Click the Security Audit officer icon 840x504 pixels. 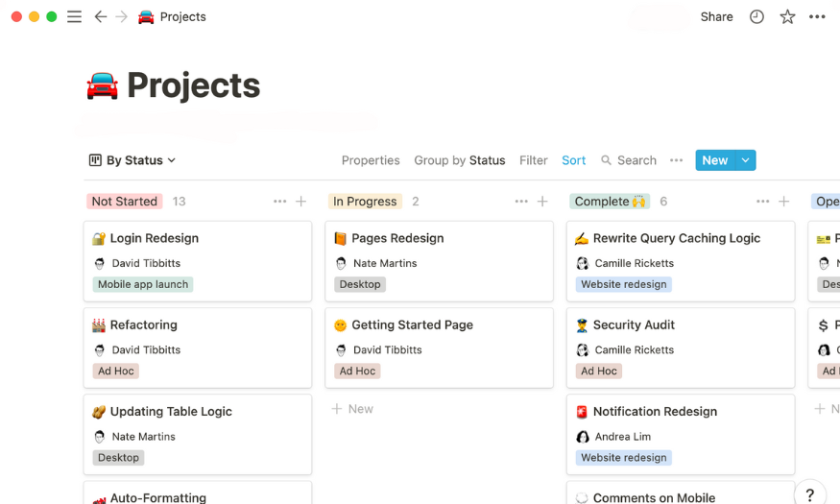click(582, 325)
